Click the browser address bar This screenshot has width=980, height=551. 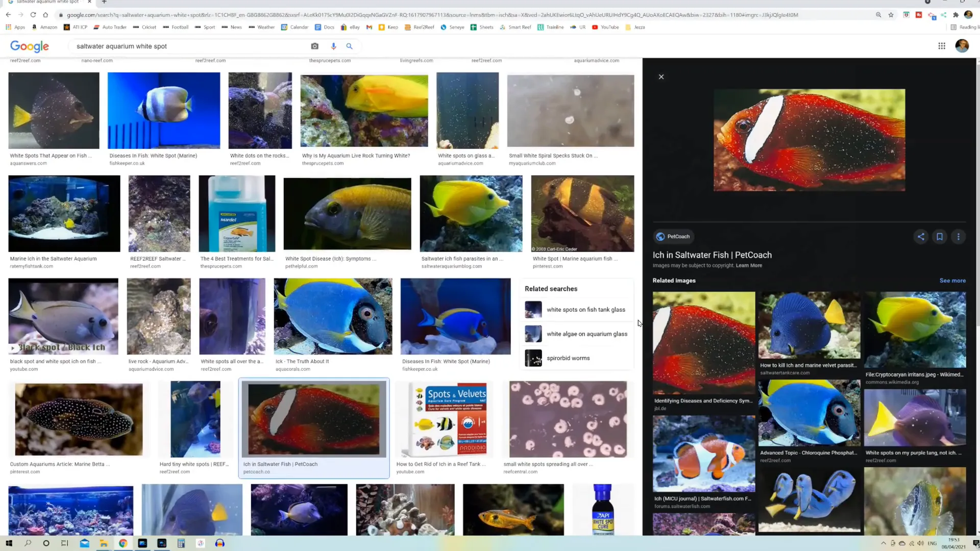coord(459,15)
